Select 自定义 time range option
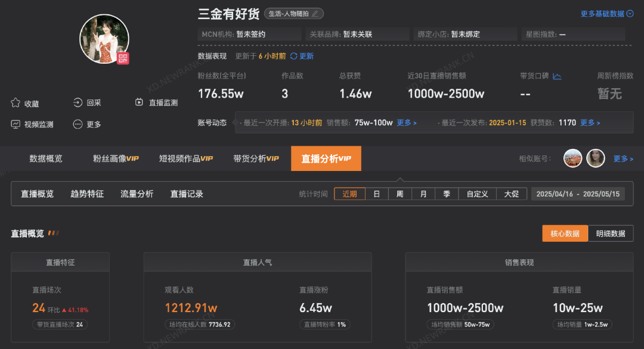 (x=477, y=194)
